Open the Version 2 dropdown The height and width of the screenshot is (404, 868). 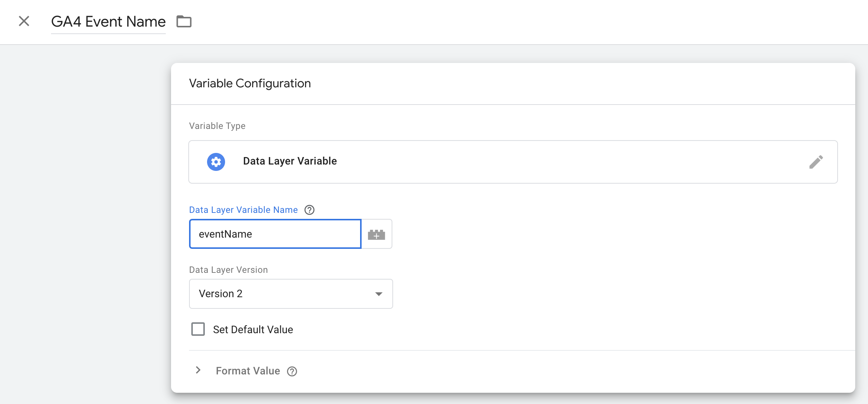(290, 294)
